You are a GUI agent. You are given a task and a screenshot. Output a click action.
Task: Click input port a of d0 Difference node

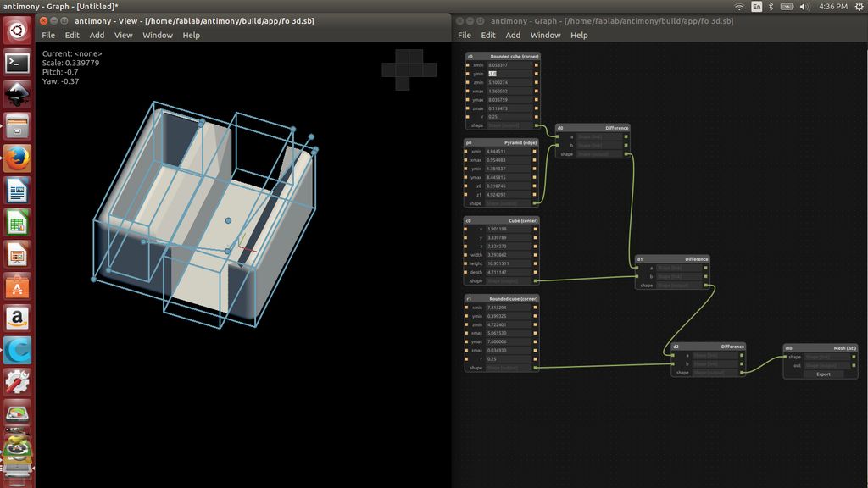point(559,136)
